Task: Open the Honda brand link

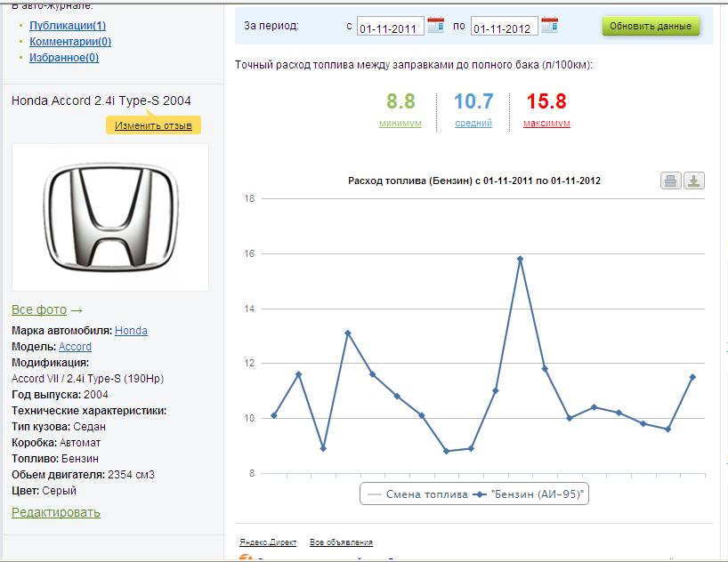Action: (131, 331)
